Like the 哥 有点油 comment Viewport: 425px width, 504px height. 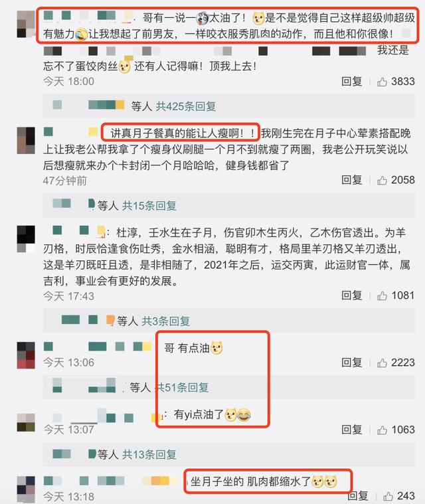point(382,363)
